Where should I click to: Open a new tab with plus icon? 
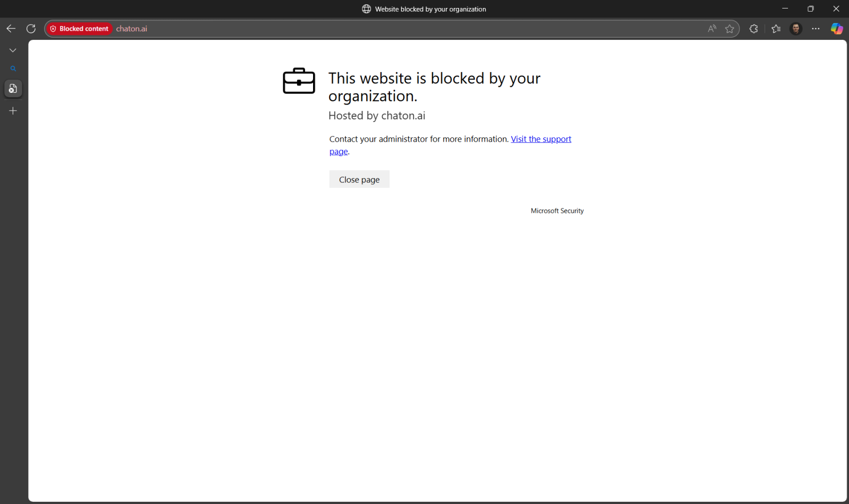point(13,110)
